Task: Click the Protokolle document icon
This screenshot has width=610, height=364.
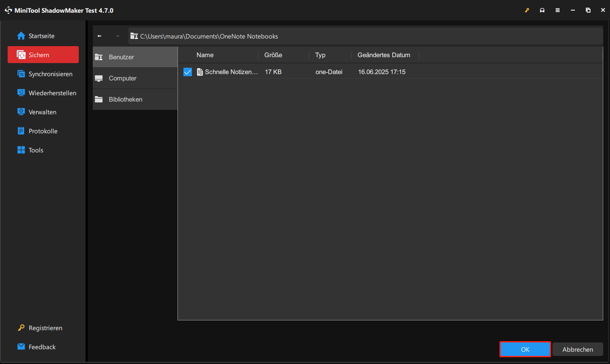Action: [21, 131]
